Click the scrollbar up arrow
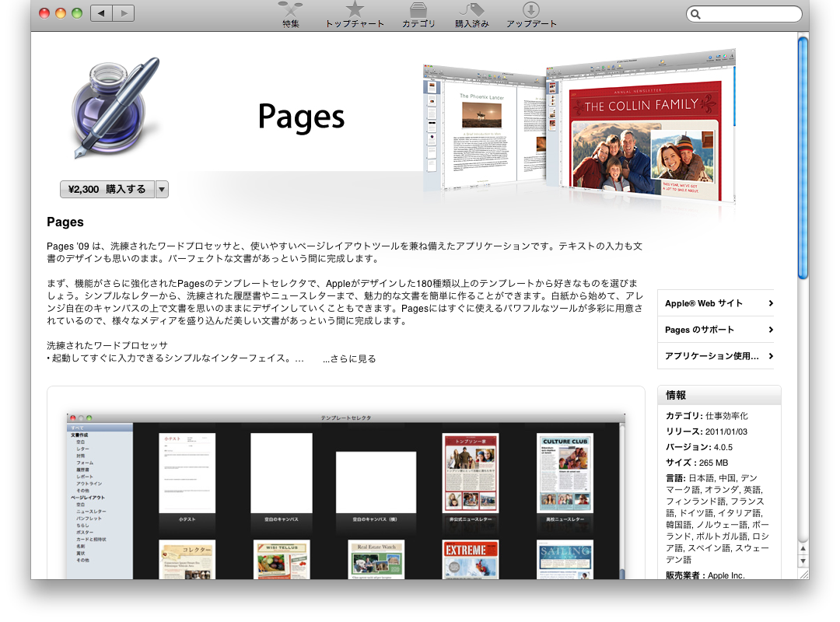The height and width of the screenshot is (622, 840). [803, 549]
